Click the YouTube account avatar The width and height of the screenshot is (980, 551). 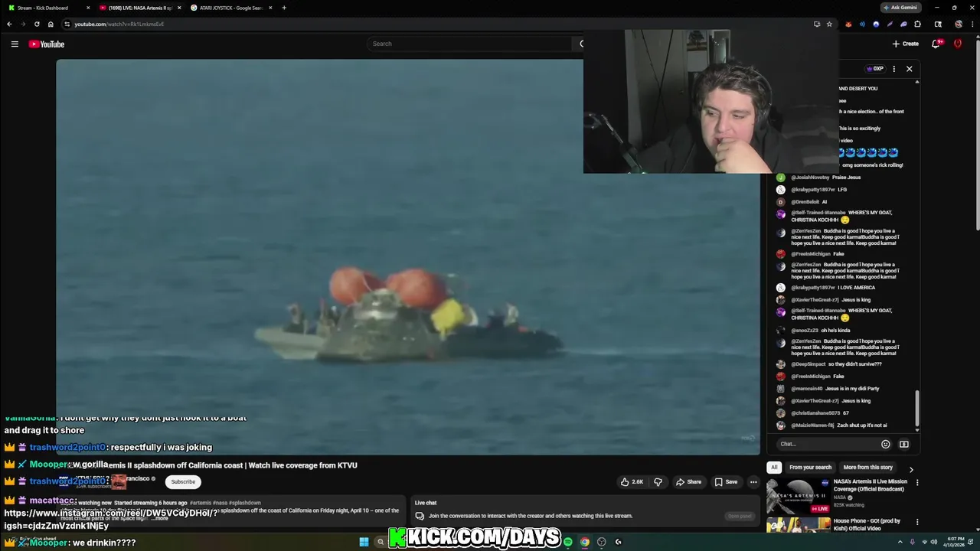(x=958, y=44)
